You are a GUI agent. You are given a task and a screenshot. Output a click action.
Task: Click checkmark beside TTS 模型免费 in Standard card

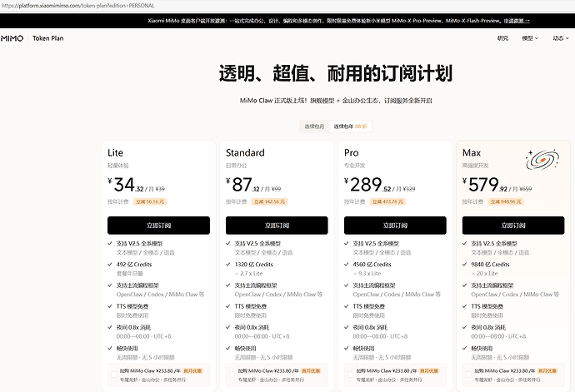tap(228, 306)
